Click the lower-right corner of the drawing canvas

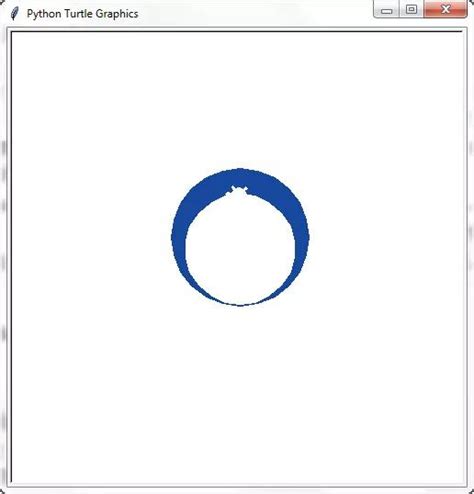462,478
